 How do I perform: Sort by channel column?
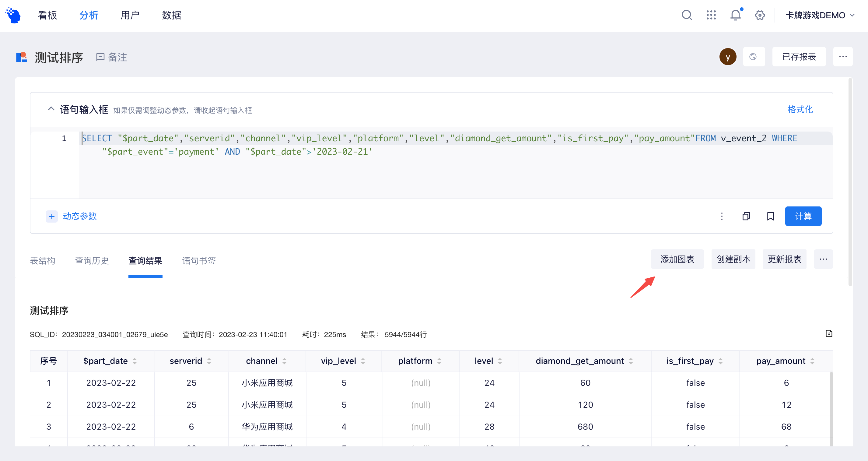[x=284, y=361]
